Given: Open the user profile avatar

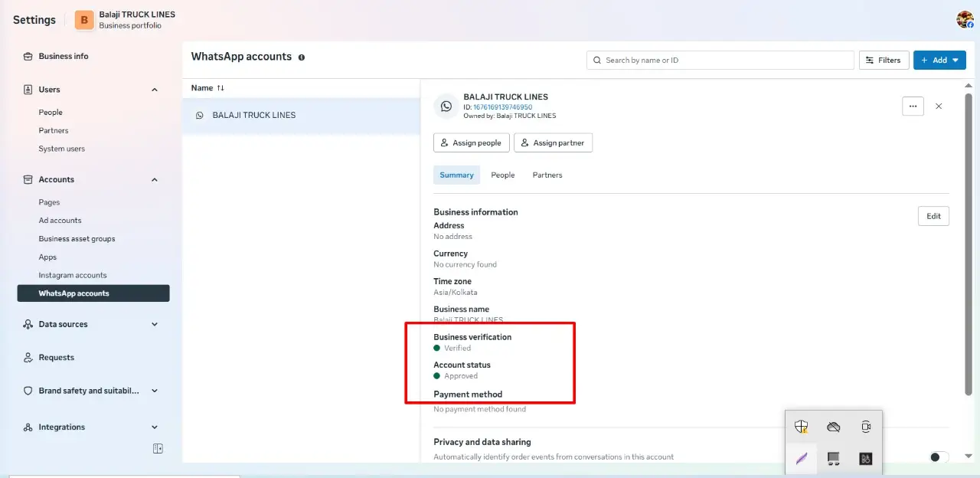Looking at the screenshot, I should point(965,20).
